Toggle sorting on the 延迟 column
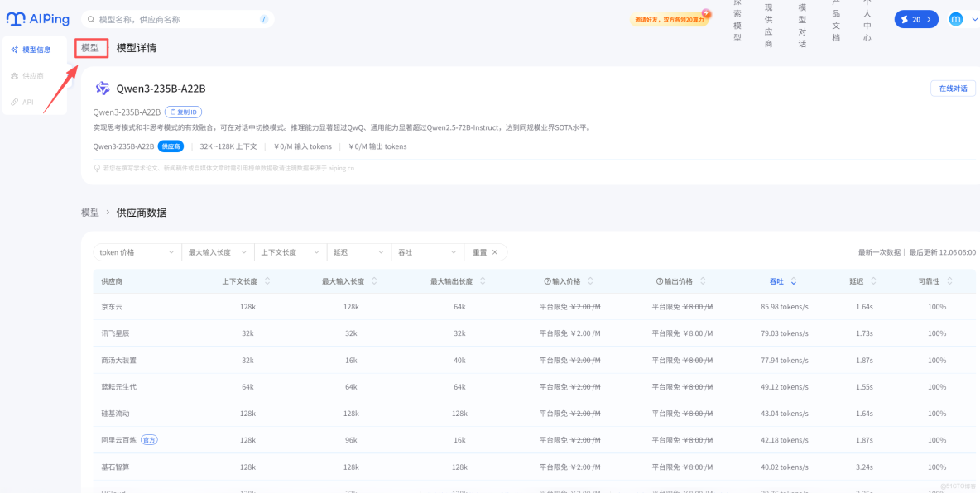Viewport: 980px width, 493px height. [859, 280]
